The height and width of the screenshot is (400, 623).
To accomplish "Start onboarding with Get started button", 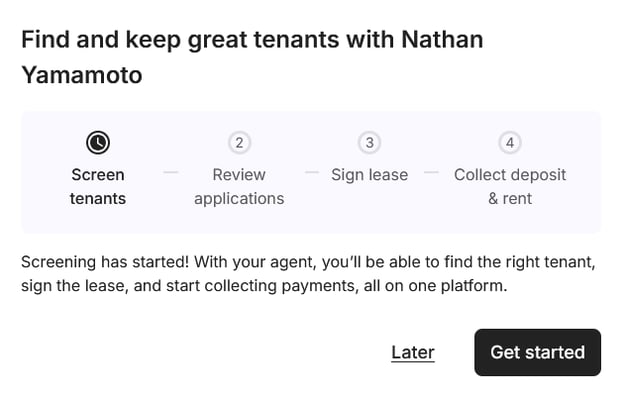I will click(538, 352).
